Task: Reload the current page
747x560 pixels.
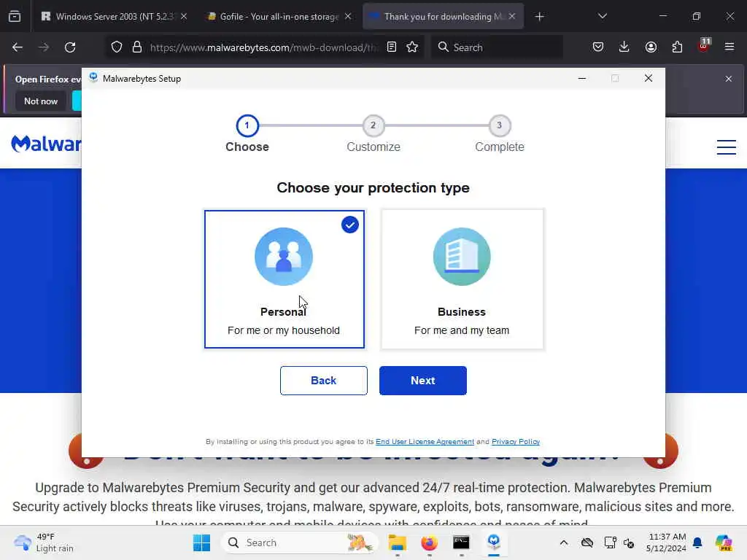Action: [70, 47]
